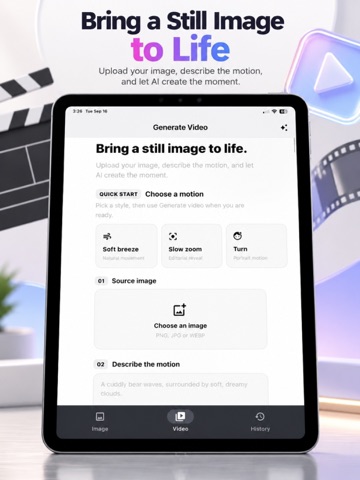Click the add-image icon in Source image
This screenshot has height=480, width=360.
pyautogui.click(x=180, y=310)
